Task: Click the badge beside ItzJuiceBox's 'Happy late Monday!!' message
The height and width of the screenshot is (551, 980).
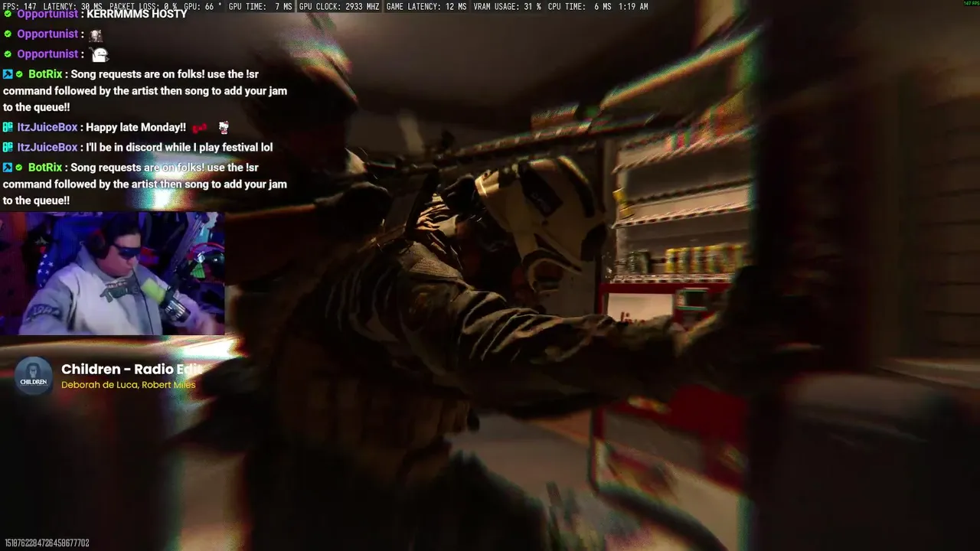Action: 8,128
